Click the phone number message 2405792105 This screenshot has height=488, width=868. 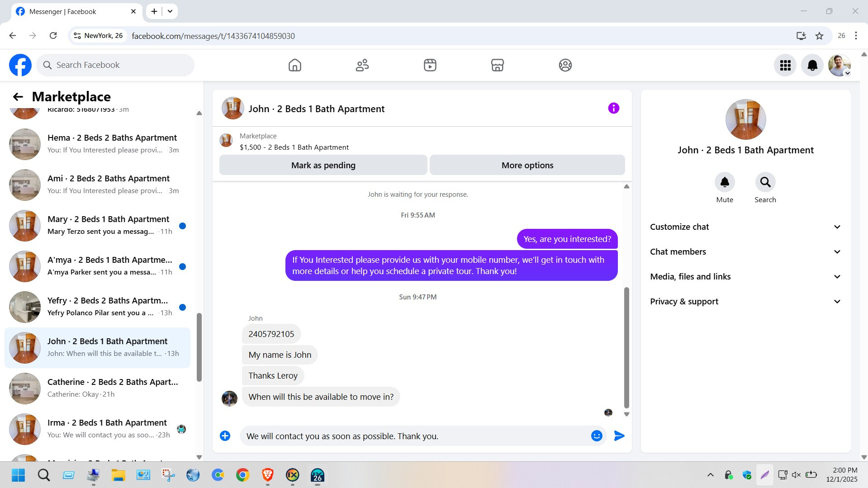click(271, 334)
